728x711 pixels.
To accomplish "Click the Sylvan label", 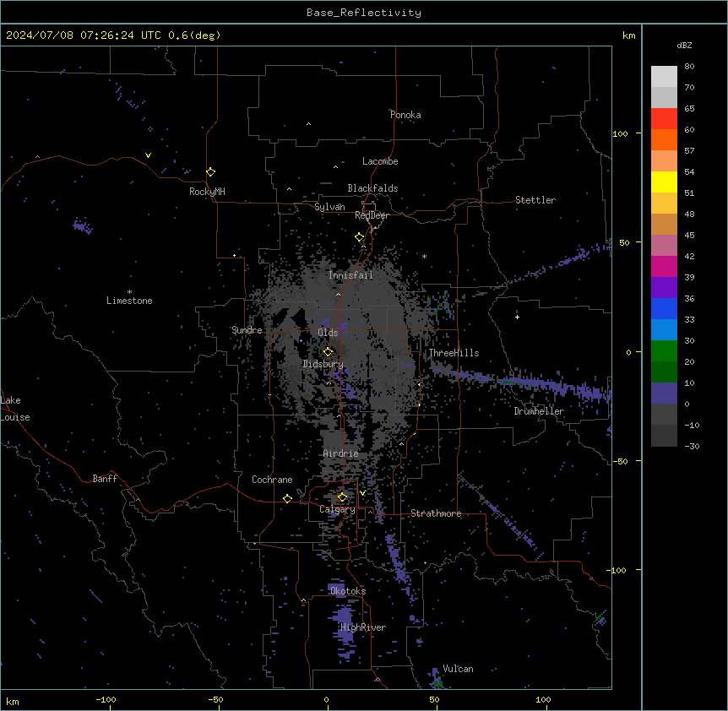I will (x=329, y=207).
